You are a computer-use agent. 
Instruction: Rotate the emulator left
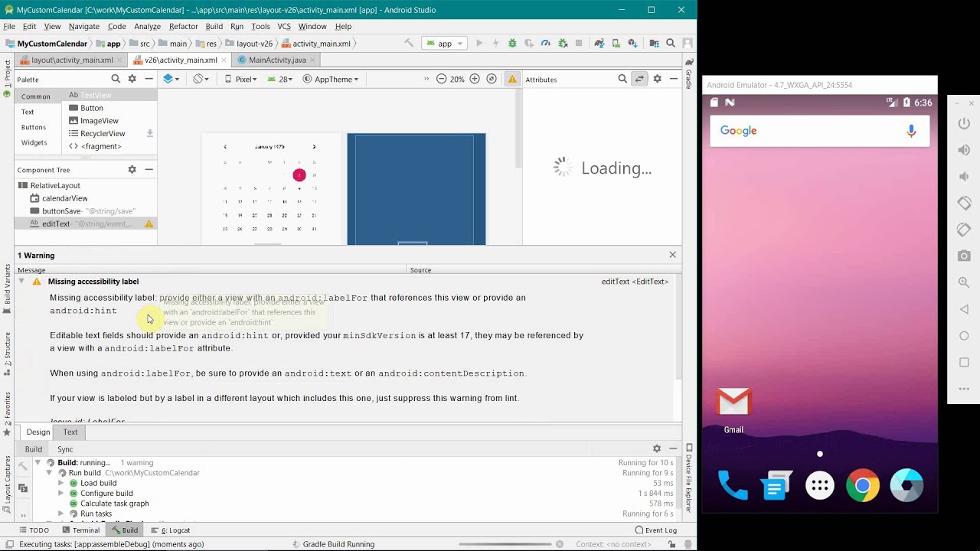[x=964, y=204]
